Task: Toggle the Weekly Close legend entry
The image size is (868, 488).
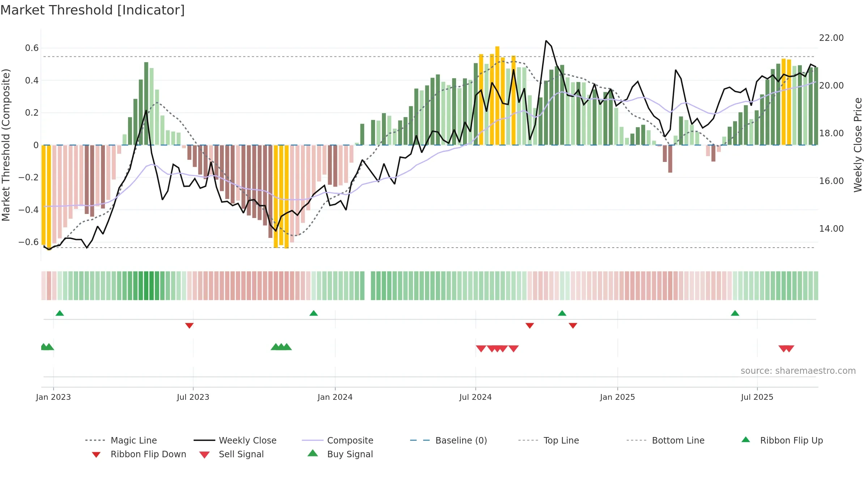Action: click(x=235, y=440)
